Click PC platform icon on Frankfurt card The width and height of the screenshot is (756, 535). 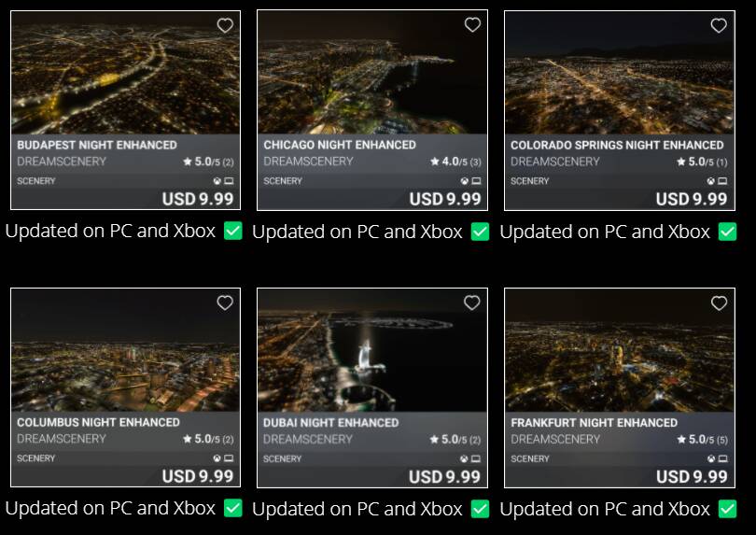pos(722,458)
